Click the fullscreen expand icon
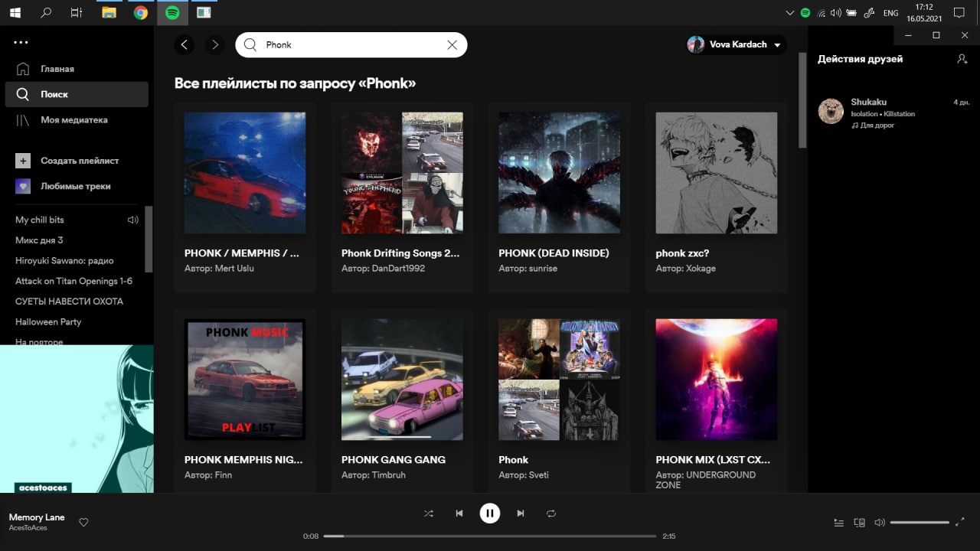The height and width of the screenshot is (551, 980). coord(960,522)
